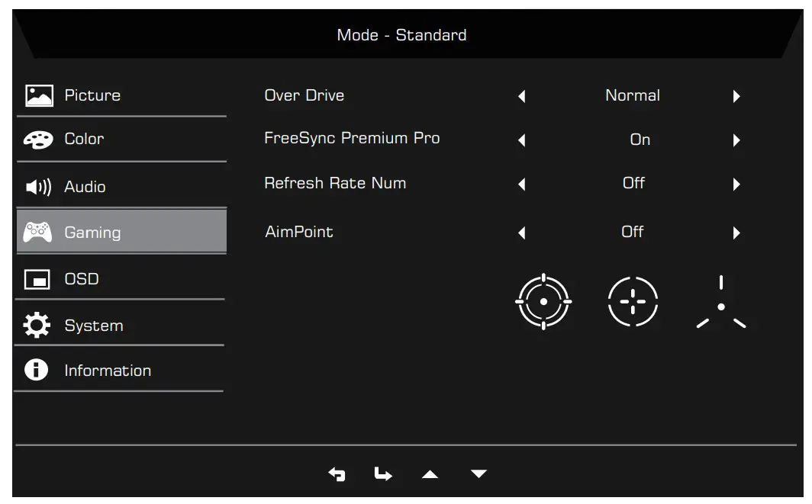Viewport: 812px width, 504px height.
Task: Decrease Over Drive with left arrow
Action: [522, 96]
